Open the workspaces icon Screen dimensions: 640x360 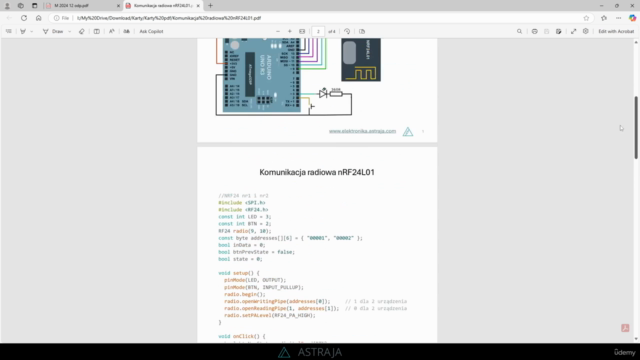click(21, 6)
